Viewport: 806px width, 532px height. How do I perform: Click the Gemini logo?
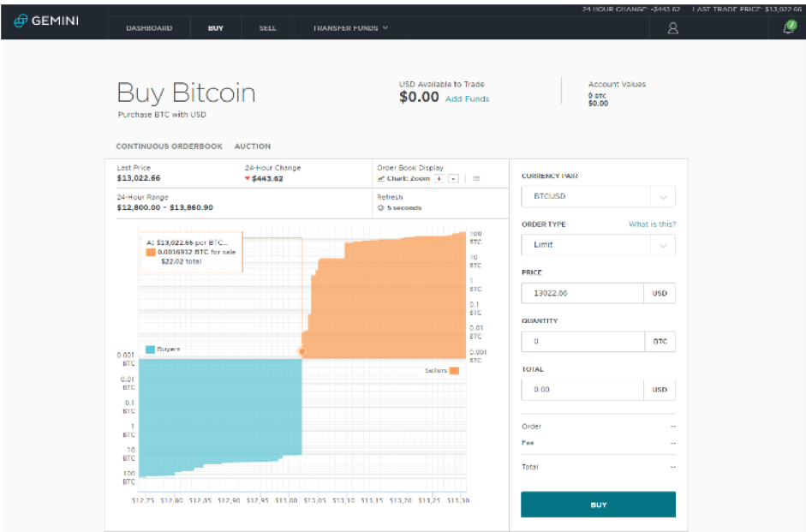coord(46,21)
